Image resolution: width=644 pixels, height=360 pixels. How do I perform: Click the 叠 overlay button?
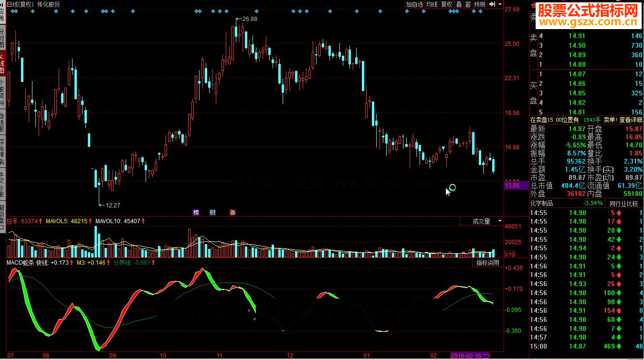click(459, 4)
